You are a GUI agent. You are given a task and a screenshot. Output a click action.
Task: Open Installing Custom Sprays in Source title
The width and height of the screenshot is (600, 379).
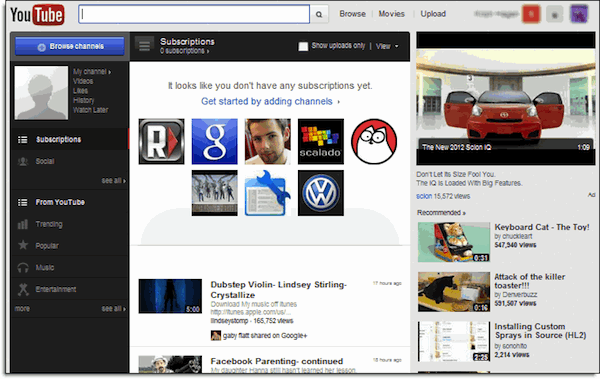click(x=540, y=331)
